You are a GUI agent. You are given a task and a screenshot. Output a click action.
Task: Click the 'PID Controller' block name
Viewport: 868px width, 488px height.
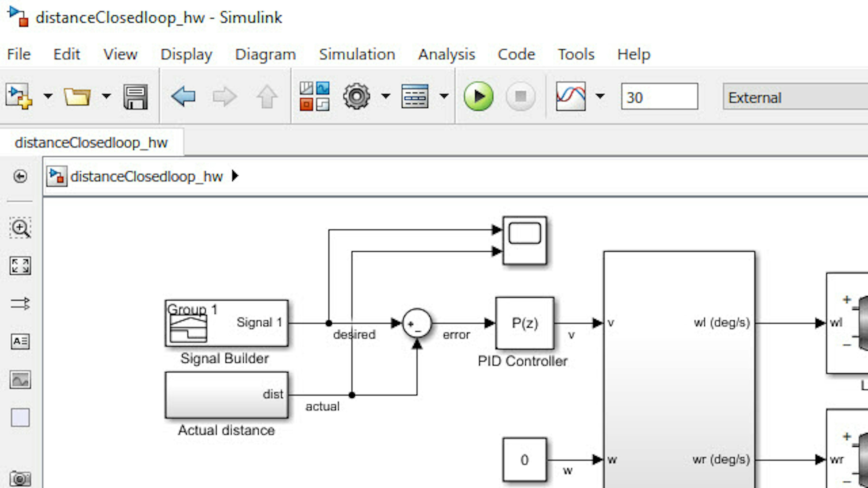523,361
